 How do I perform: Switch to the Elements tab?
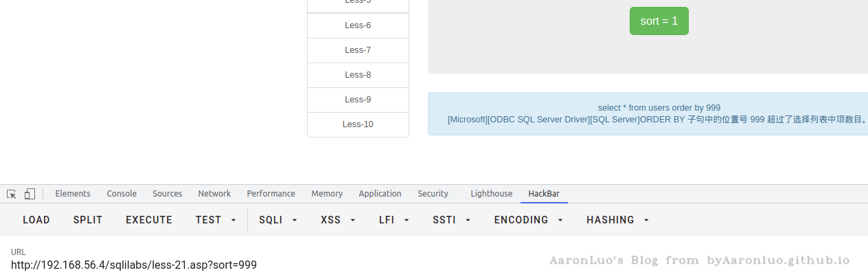(73, 194)
